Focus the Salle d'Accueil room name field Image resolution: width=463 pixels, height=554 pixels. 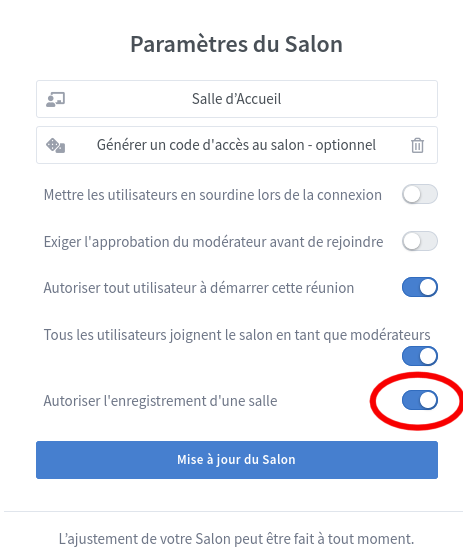coord(237,99)
